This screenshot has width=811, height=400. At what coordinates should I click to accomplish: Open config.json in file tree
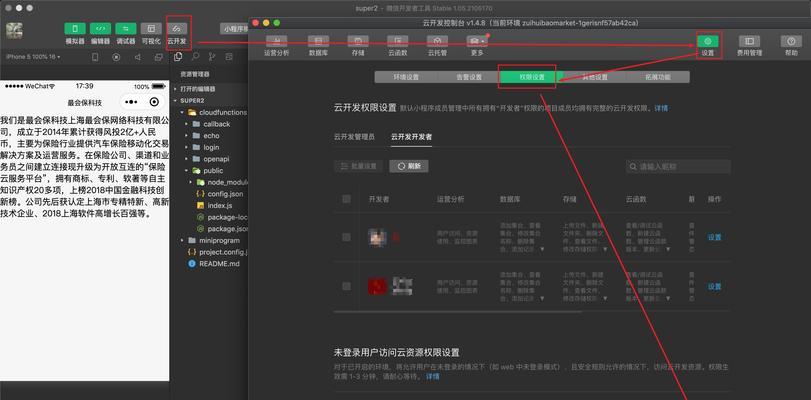220,194
